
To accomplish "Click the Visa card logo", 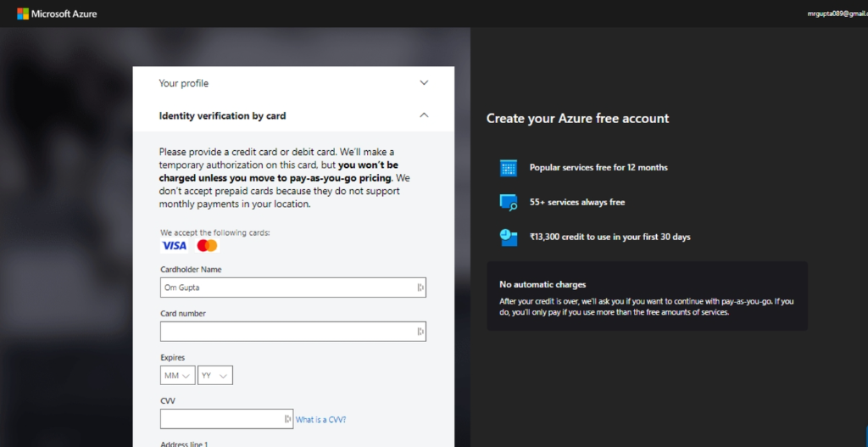I will 175,246.
